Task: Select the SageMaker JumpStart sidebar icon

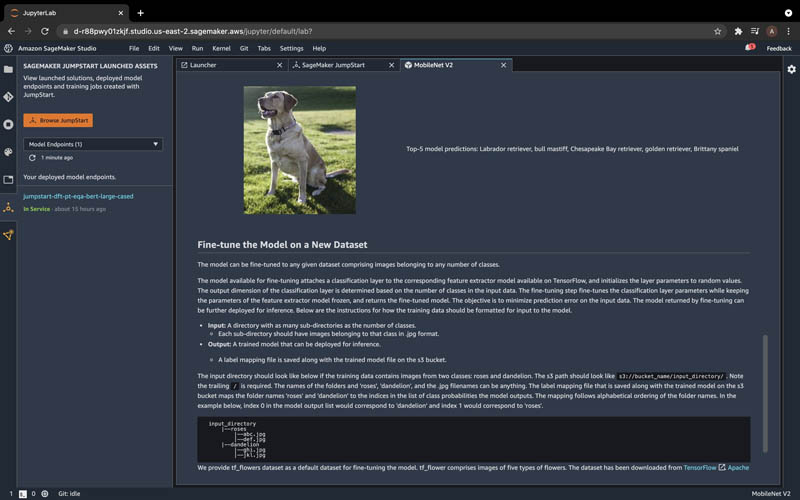Action: [x=8, y=208]
